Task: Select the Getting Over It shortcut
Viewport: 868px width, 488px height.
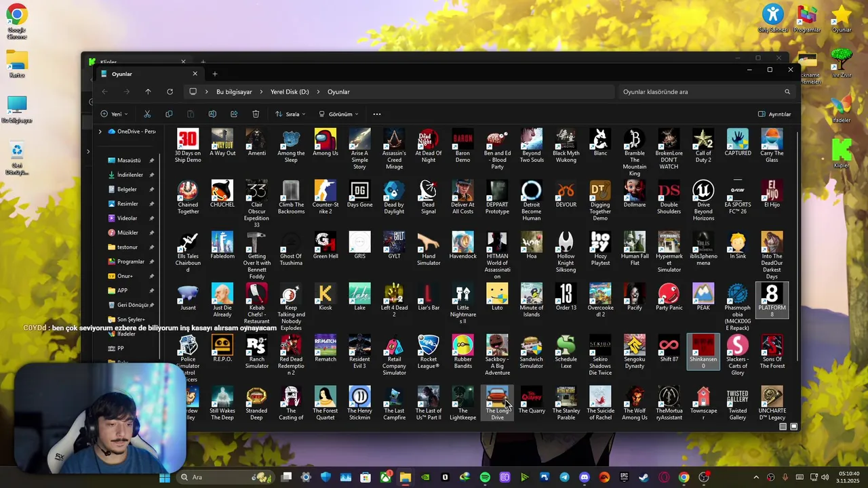Action: pyautogui.click(x=256, y=256)
